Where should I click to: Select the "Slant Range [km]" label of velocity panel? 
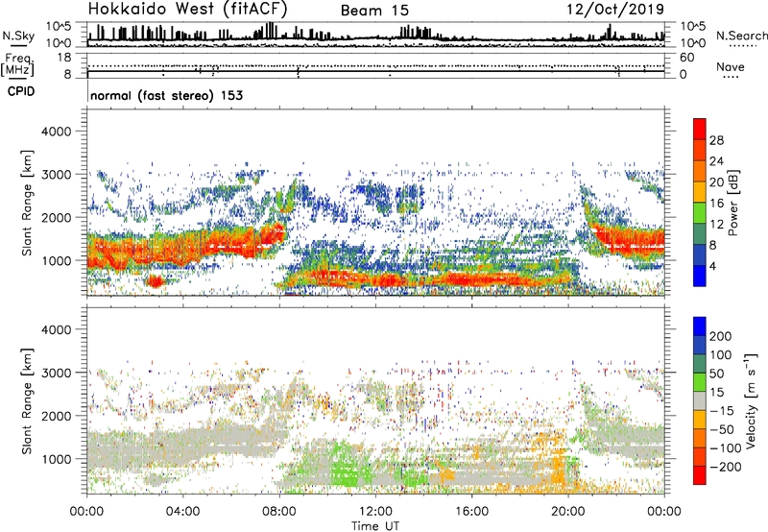(x=27, y=401)
